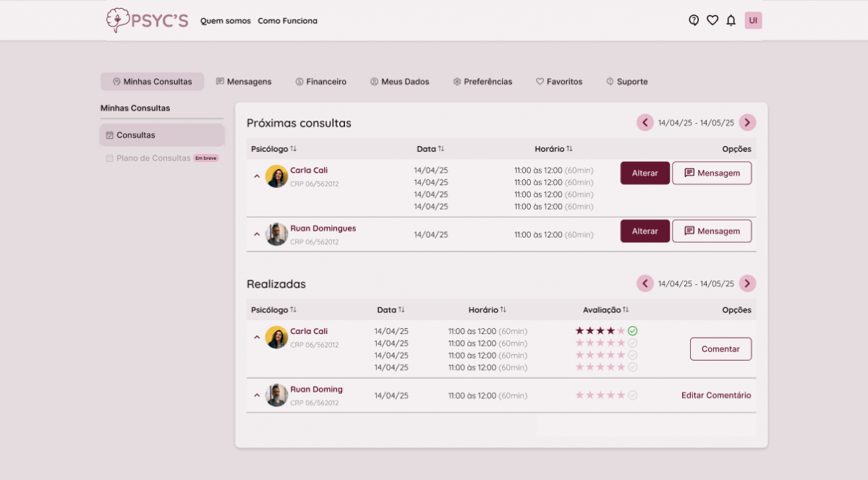Click the PSYC'S brain logo
868x480 pixels.
pyautogui.click(x=117, y=20)
